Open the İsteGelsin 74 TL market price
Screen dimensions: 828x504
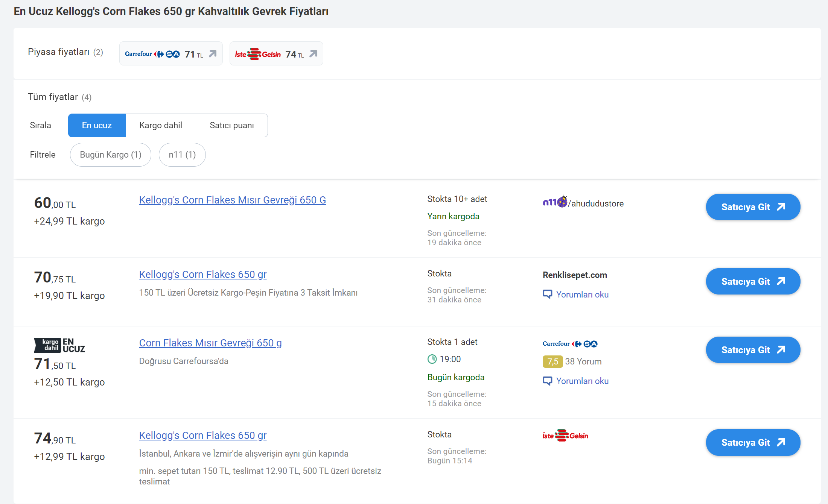(x=276, y=53)
